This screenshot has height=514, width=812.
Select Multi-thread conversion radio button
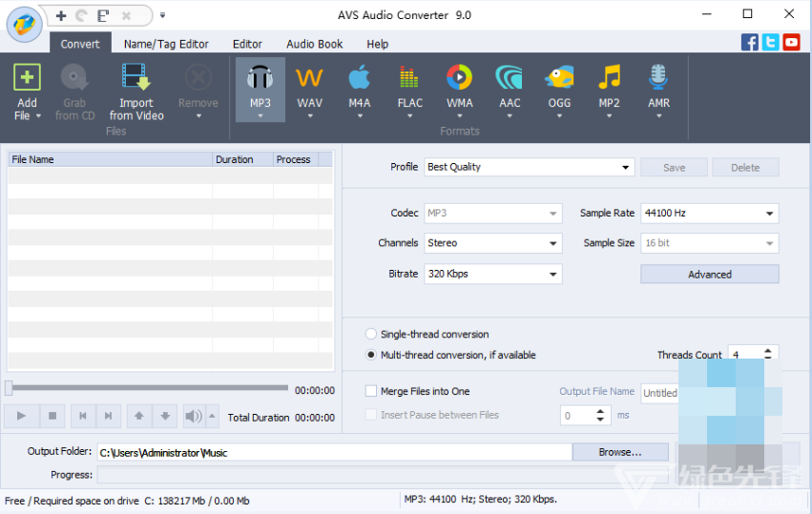(371, 355)
